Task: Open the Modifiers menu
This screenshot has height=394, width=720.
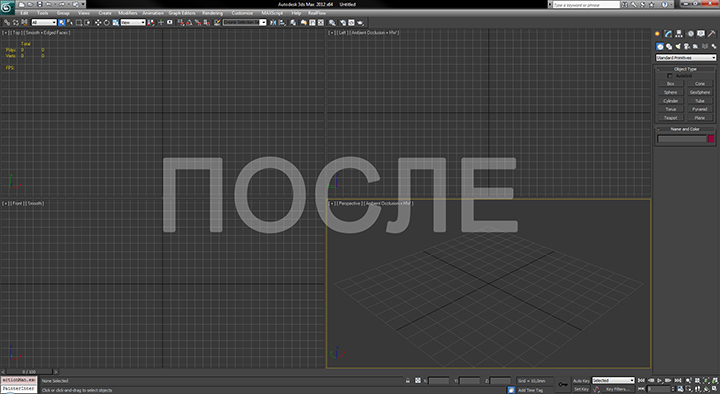Action: (x=128, y=13)
